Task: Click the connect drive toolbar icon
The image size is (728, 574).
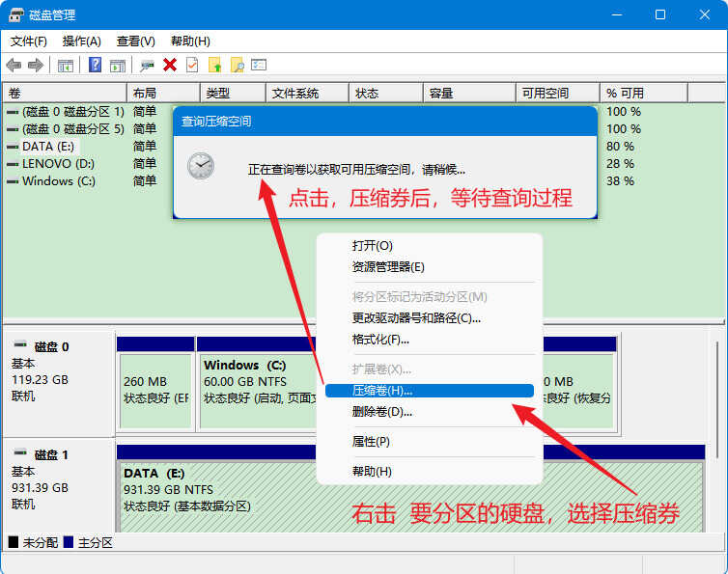Action: tap(147, 66)
